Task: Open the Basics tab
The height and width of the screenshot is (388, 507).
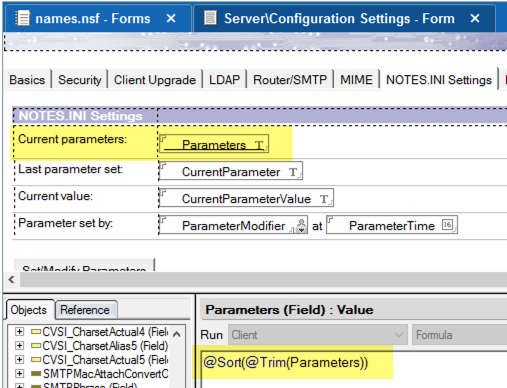Action: (x=27, y=80)
